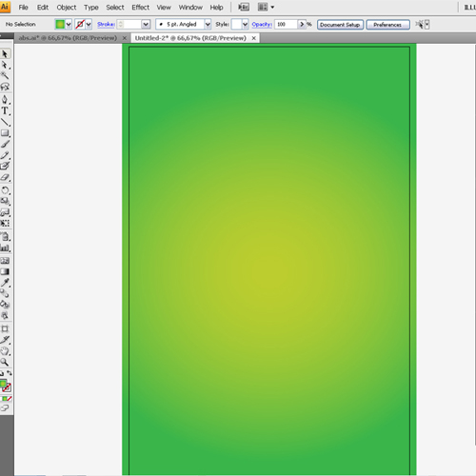Expand the Opacity slider arrow
The image size is (476, 476).
click(302, 24)
